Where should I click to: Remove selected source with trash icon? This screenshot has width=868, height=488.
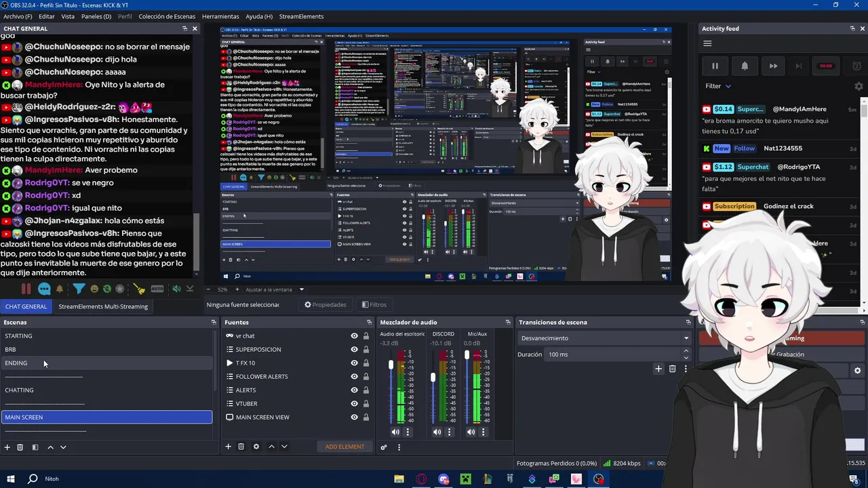(x=241, y=447)
